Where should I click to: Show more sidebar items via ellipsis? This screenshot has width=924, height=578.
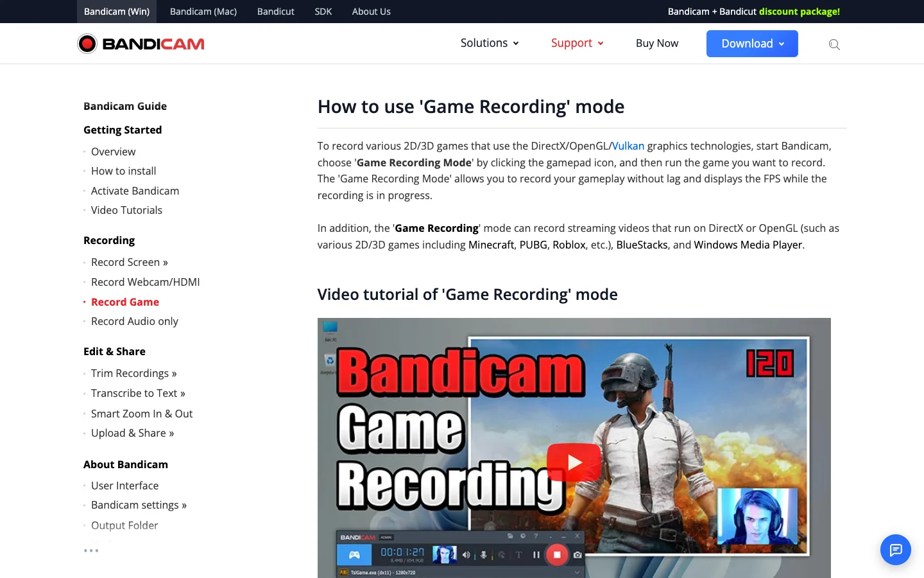coord(91,550)
